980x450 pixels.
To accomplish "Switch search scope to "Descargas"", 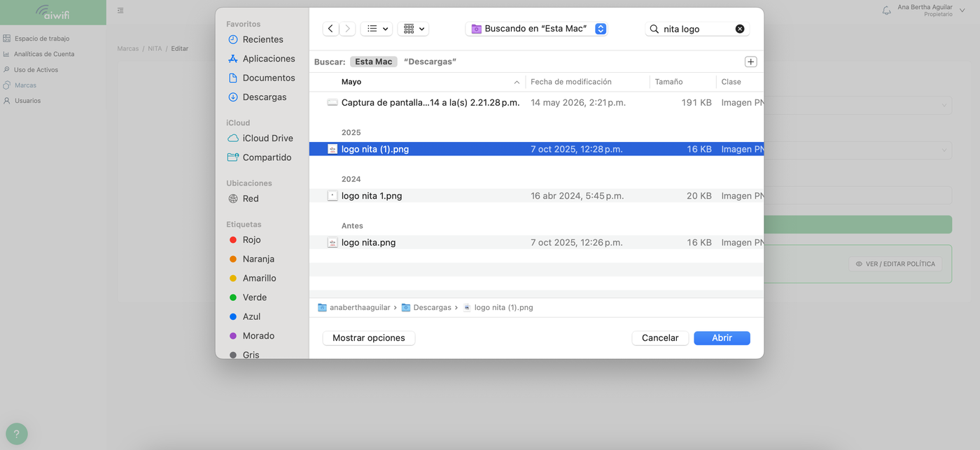I will [430, 62].
